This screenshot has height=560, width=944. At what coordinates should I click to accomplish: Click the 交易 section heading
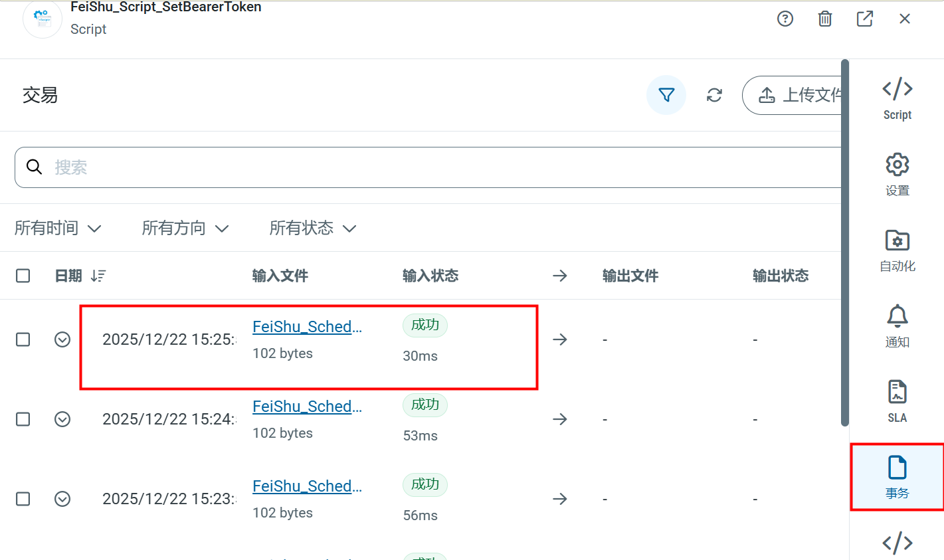(x=40, y=95)
